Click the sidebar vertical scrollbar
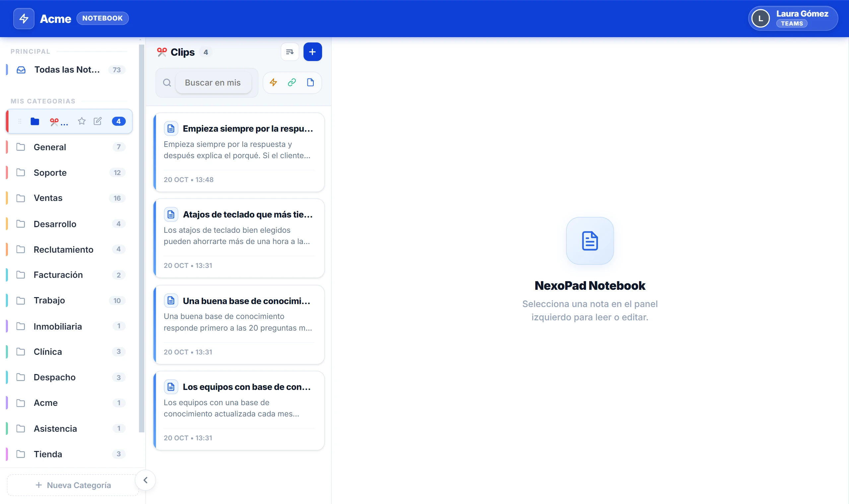849x504 pixels. [142, 238]
